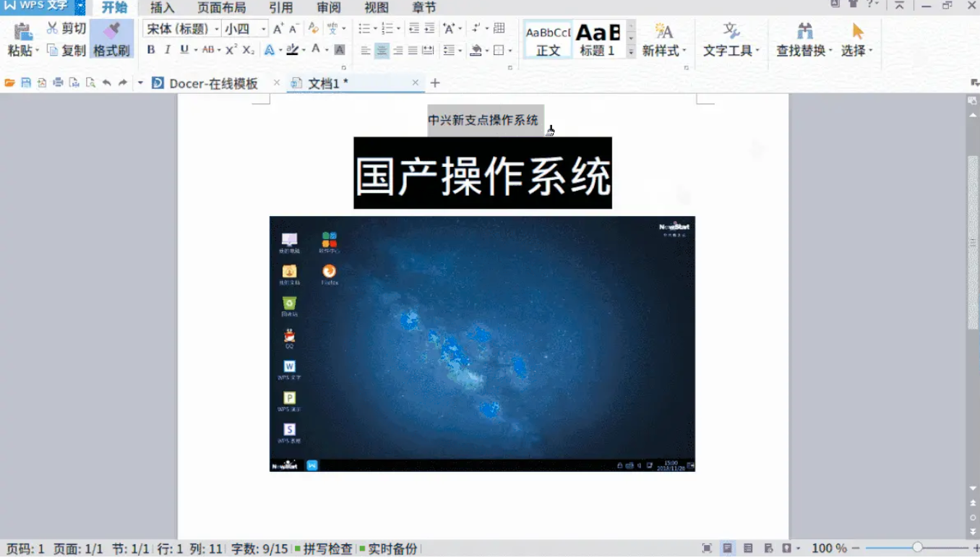The width and height of the screenshot is (980, 558).
Task: Toggle italic formatting (I)
Action: pyautogui.click(x=168, y=50)
